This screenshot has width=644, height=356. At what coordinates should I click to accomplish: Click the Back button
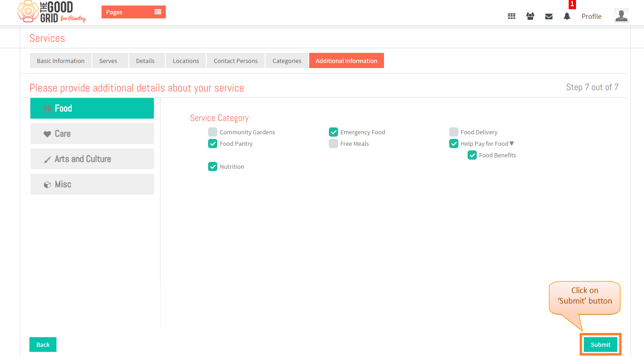[43, 345]
